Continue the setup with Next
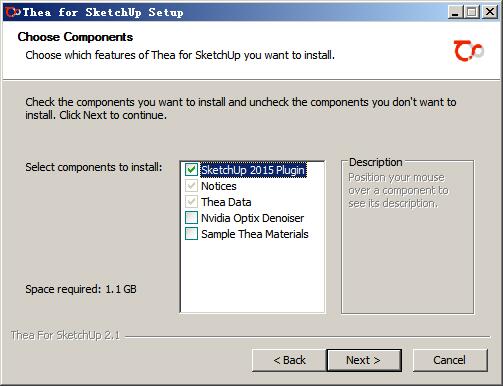 (x=364, y=360)
